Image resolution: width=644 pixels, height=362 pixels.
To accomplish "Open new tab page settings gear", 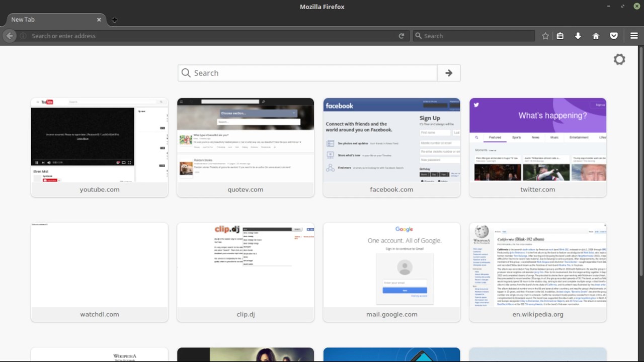I will (619, 59).
